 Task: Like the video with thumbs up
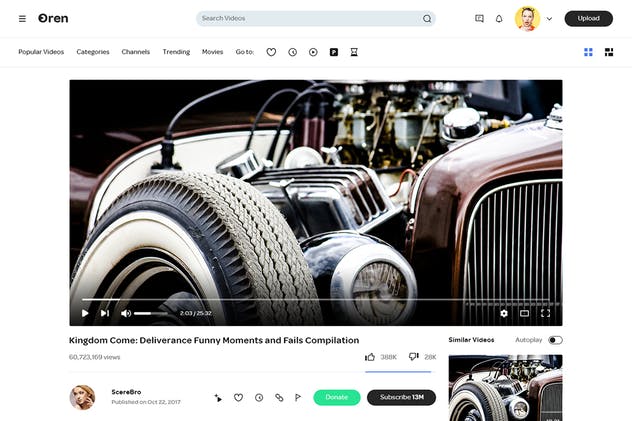tap(370, 357)
